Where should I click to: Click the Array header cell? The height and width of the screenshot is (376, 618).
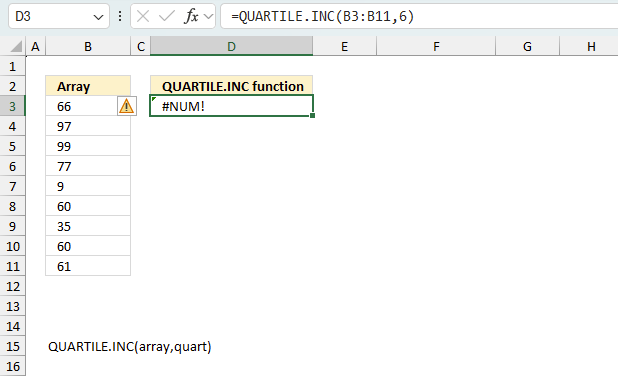[x=88, y=86]
